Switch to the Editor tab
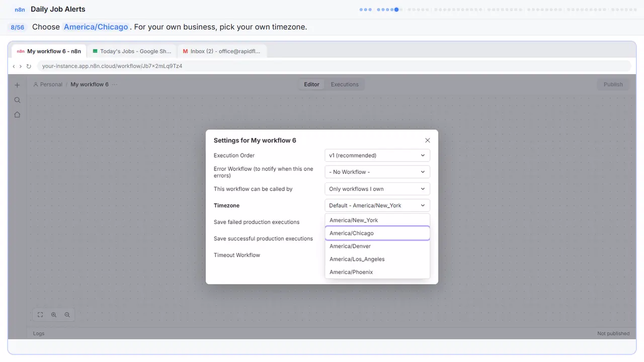 pos(311,84)
